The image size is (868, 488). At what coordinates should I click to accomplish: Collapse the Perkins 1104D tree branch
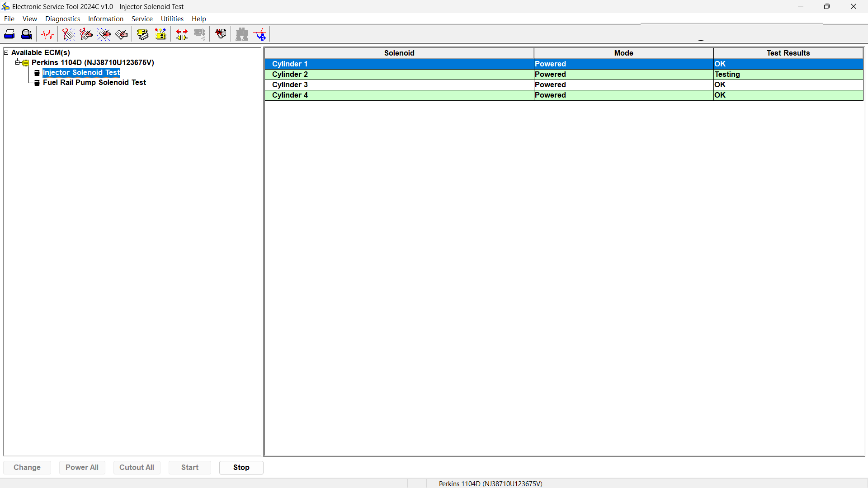tap(17, 62)
